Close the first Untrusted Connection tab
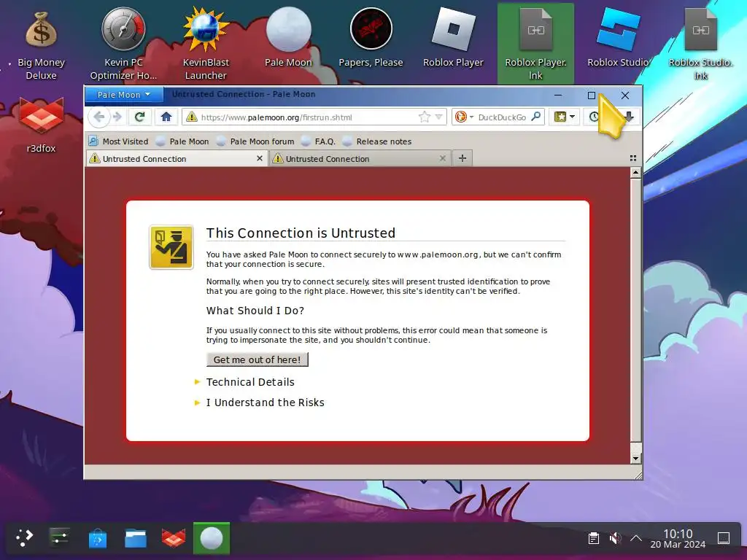The width and height of the screenshot is (747, 560). [260, 158]
